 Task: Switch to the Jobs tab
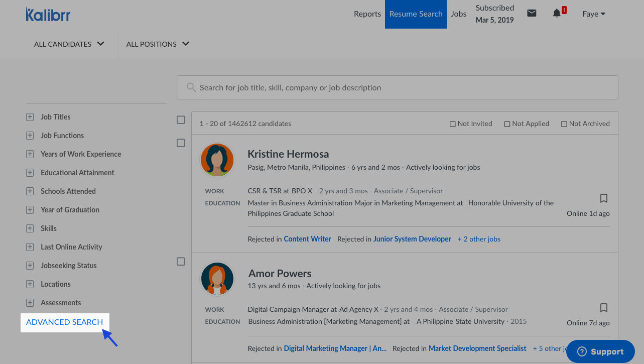[x=458, y=14]
